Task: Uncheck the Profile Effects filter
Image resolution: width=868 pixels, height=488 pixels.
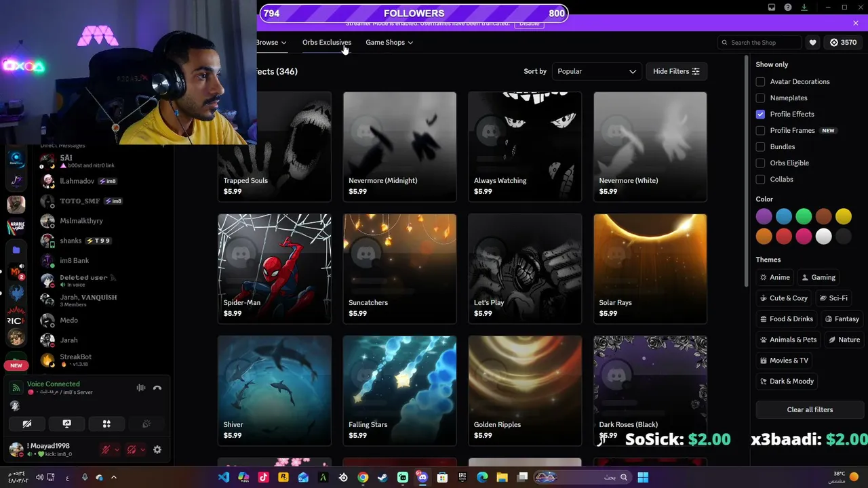Action: pos(760,114)
